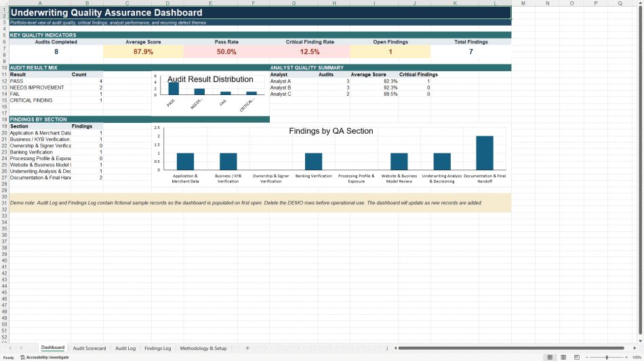644x361 pixels.
Task: Click the previous sheet navigation arrow
Action: 10,348
